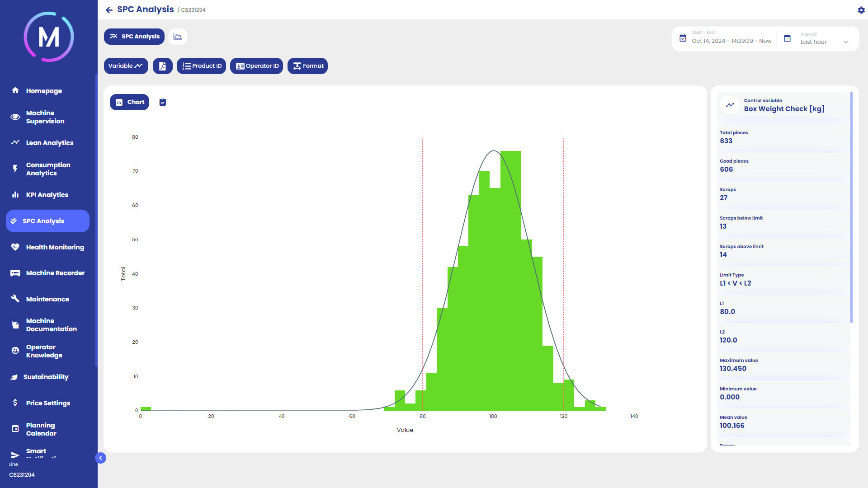
Task: Click the tallest green histogram bar
Action: point(511,280)
